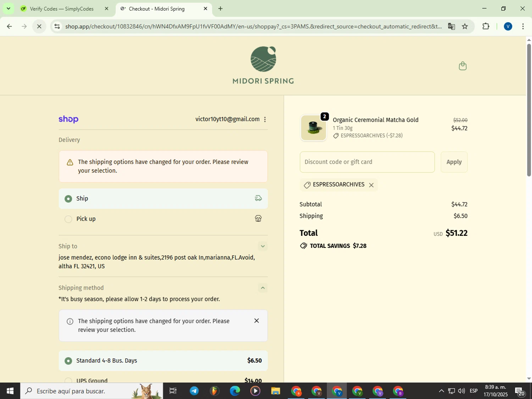Show hidden system tray icons
The width and height of the screenshot is (532, 399).
click(x=441, y=391)
